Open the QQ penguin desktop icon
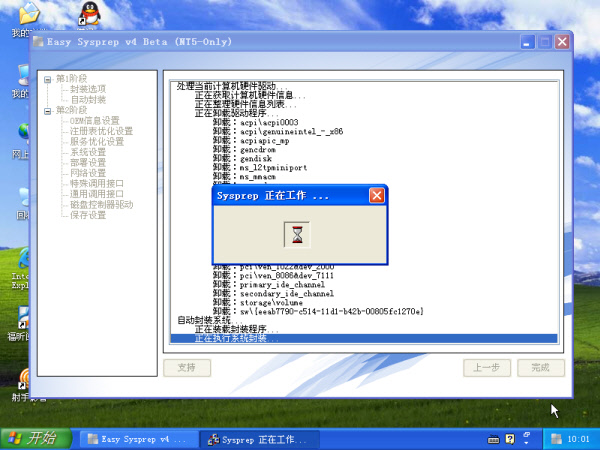The height and width of the screenshot is (450, 600). point(90,13)
